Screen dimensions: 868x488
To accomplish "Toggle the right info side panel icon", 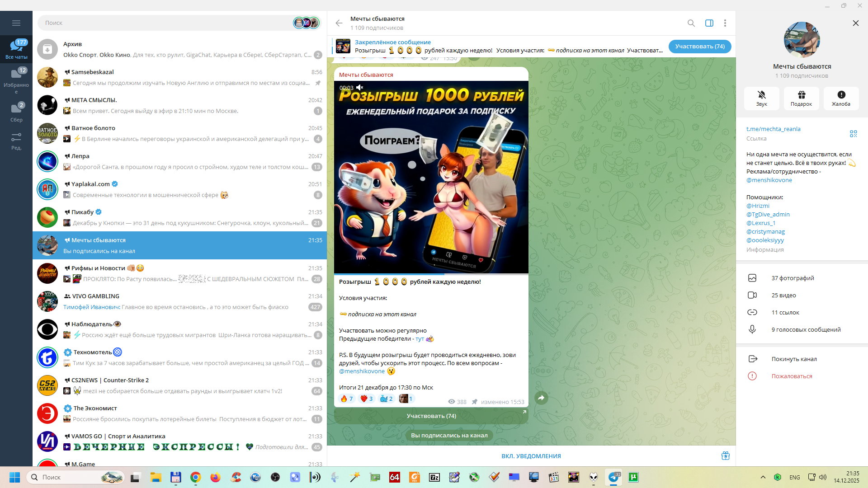I will coord(709,23).
